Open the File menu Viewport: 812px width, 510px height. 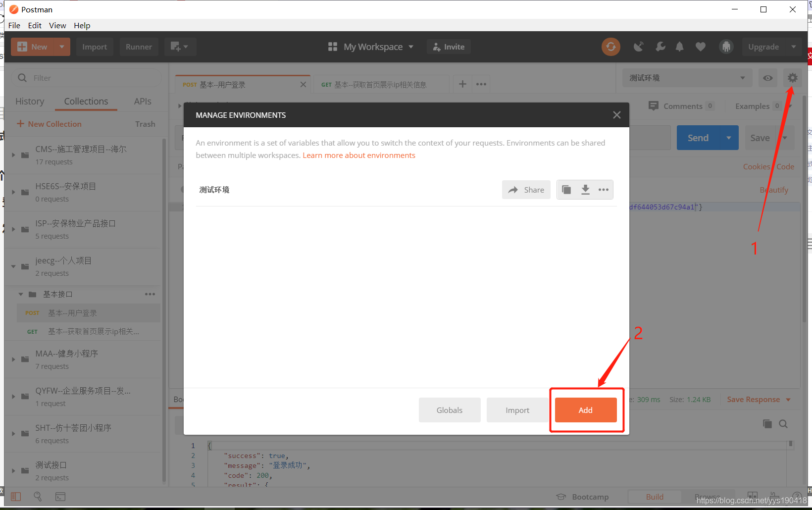coord(14,25)
